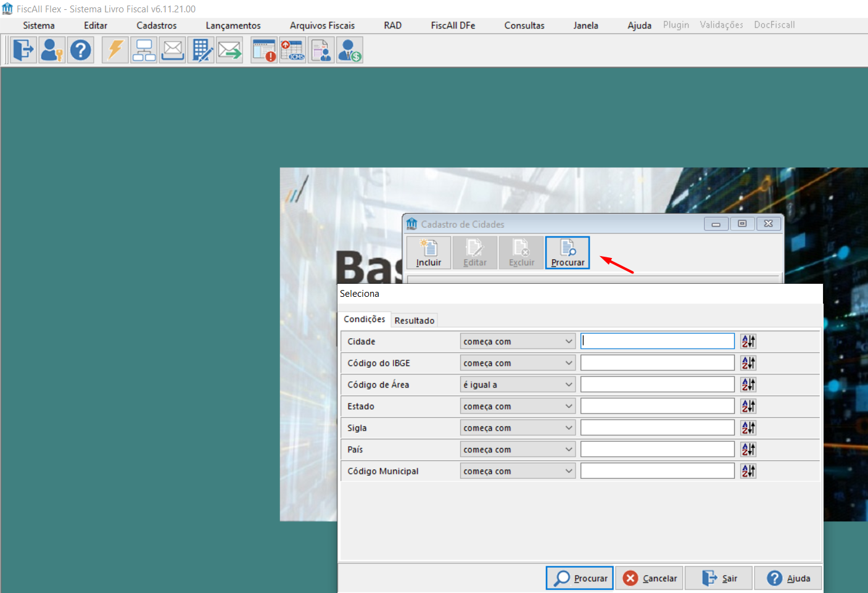The width and height of the screenshot is (868, 593).
Task: Click the Sair button
Action: tap(719, 578)
